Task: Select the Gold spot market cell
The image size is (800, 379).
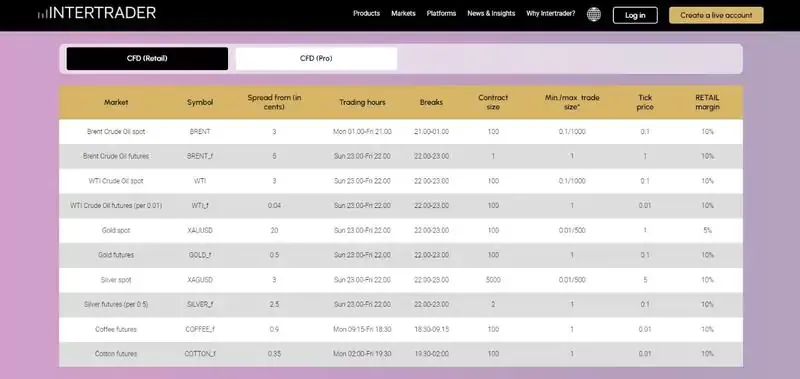Action: point(116,231)
